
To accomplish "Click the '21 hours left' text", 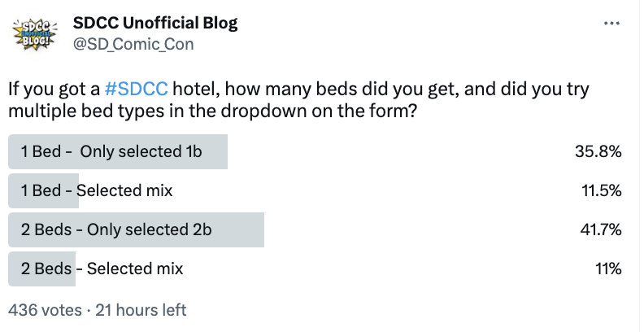I will (x=141, y=310).
